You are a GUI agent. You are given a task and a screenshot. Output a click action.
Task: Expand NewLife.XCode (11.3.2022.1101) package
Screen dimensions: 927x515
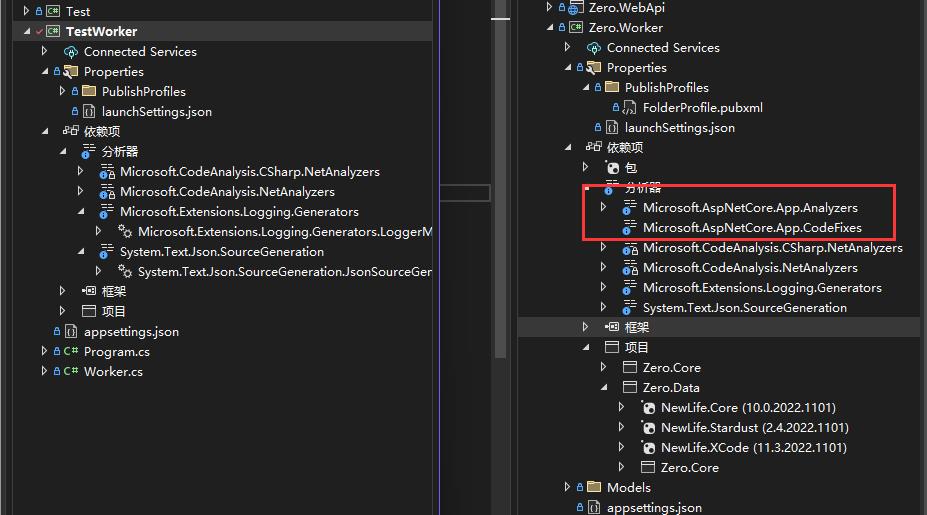pyautogui.click(x=621, y=447)
